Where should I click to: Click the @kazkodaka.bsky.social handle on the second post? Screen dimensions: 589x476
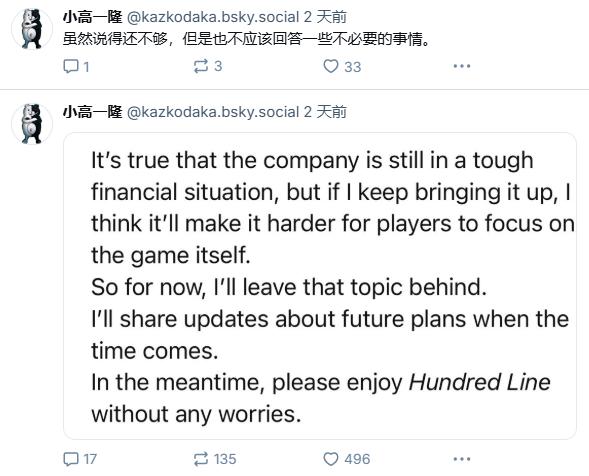213,112
